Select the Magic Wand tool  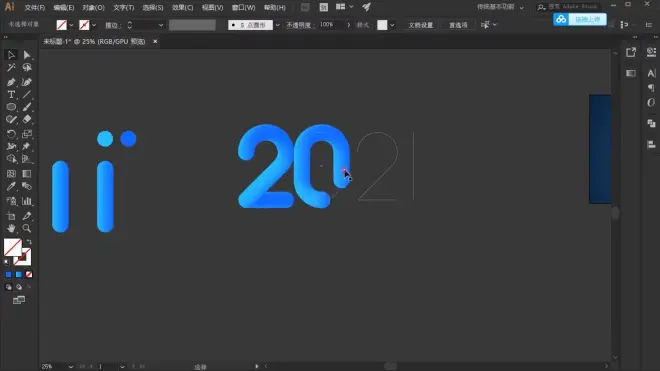click(x=11, y=68)
